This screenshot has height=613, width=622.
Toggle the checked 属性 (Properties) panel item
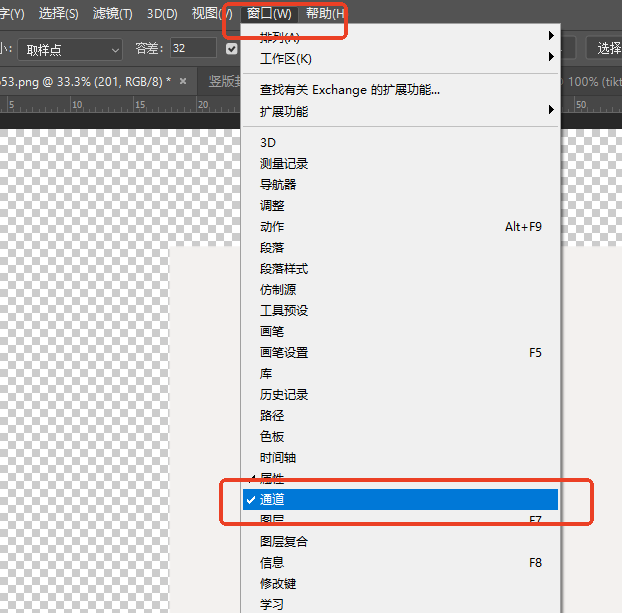click(x=272, y=478)
